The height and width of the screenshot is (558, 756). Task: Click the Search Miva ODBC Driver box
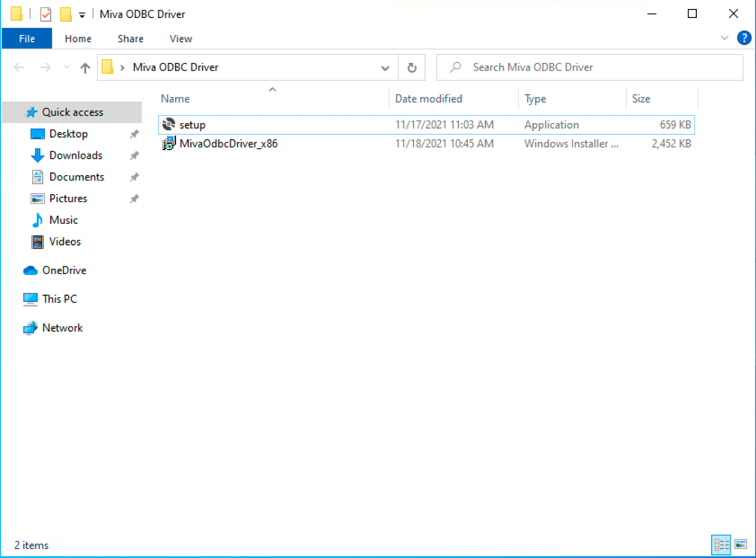pos(589,68)
